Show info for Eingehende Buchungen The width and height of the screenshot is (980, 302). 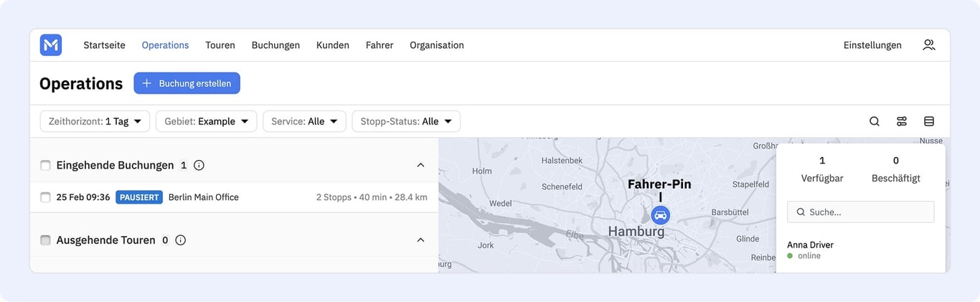(x=199, y=165)
